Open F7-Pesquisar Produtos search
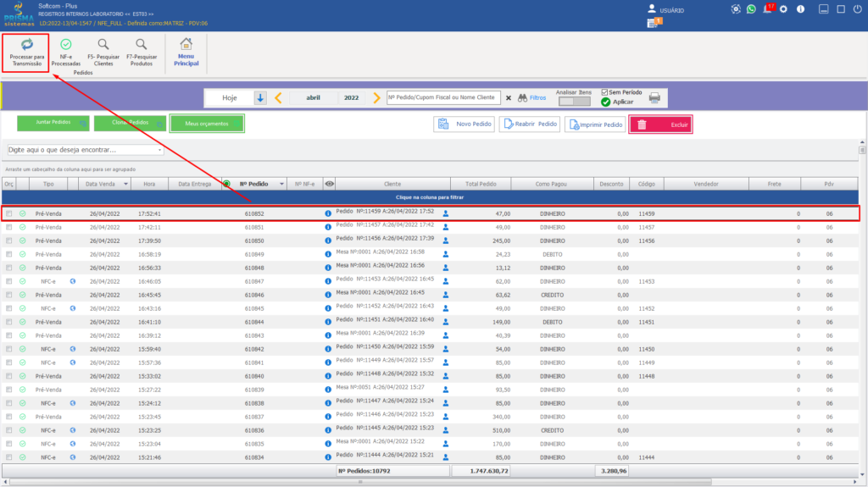868x487 pixels. (142, 53)
